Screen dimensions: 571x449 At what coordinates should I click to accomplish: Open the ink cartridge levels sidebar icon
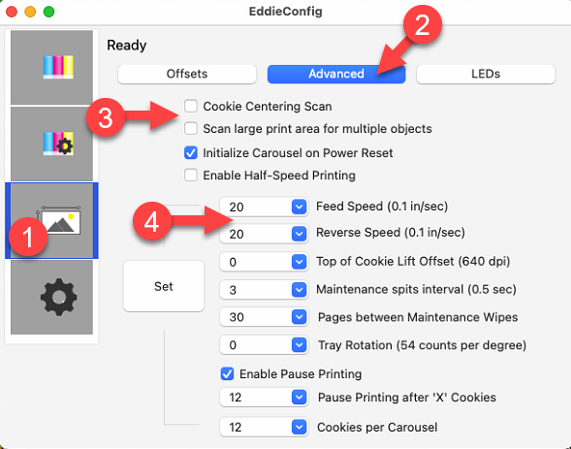click(x=52, y=67)
